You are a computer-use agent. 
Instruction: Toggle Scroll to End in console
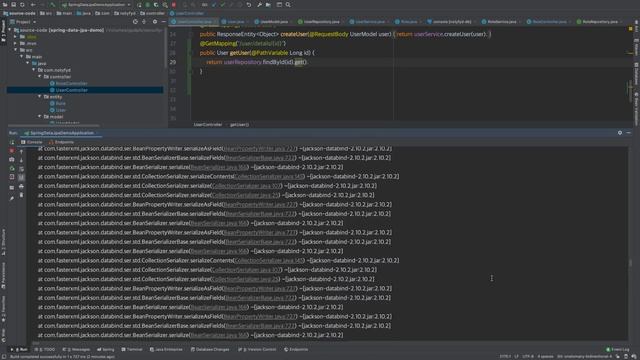pyautogui.click(x=22, y=177)
